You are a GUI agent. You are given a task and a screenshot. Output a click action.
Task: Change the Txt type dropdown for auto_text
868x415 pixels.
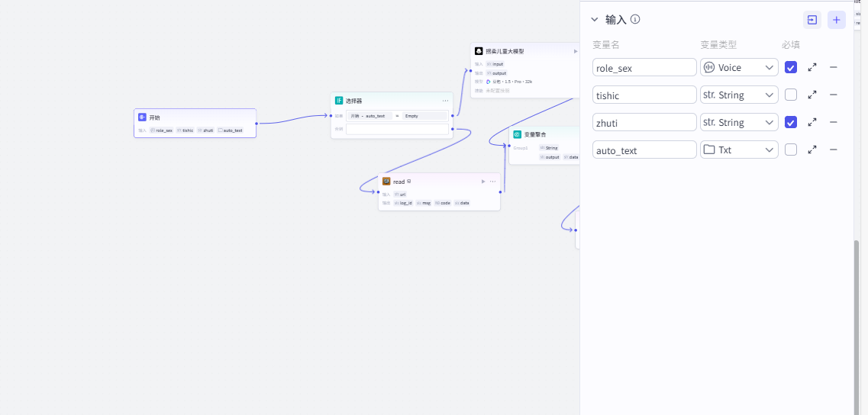(738, 150)
